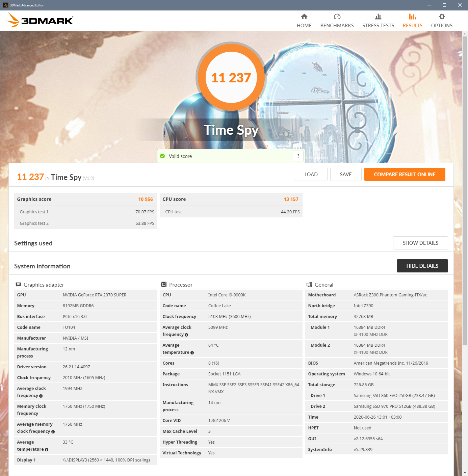Click the CPU code name "Coffee Lake"
Screen dimensions: 468x476
[x=219, y=306]
